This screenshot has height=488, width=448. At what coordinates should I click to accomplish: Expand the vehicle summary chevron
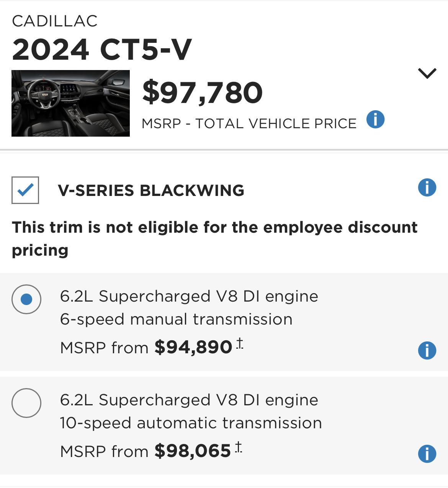pos(427,73)
